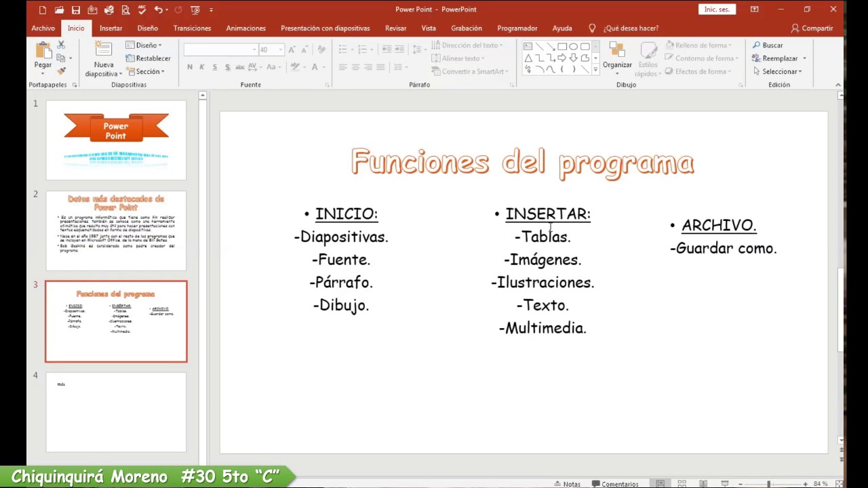Start slideshow from beginning via quick access icon

[x=195, y=9]
